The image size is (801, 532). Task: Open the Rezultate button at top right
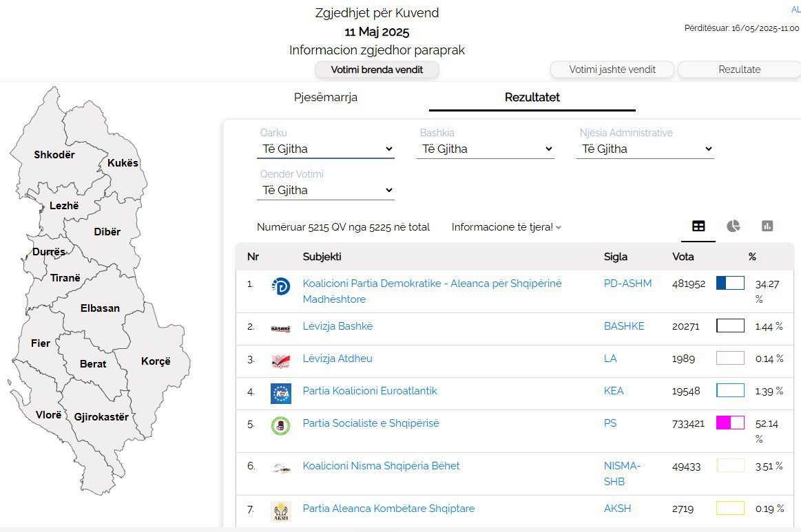739,70
